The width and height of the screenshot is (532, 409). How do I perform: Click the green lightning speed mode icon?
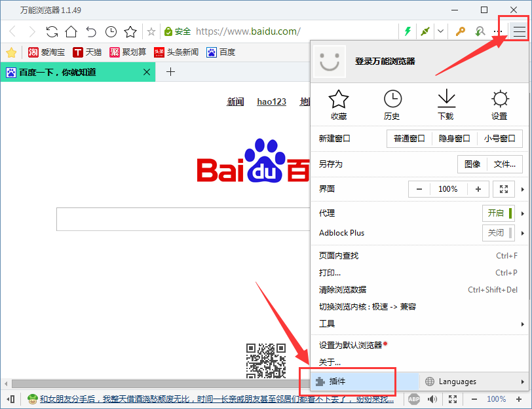[x=408, y=31]
